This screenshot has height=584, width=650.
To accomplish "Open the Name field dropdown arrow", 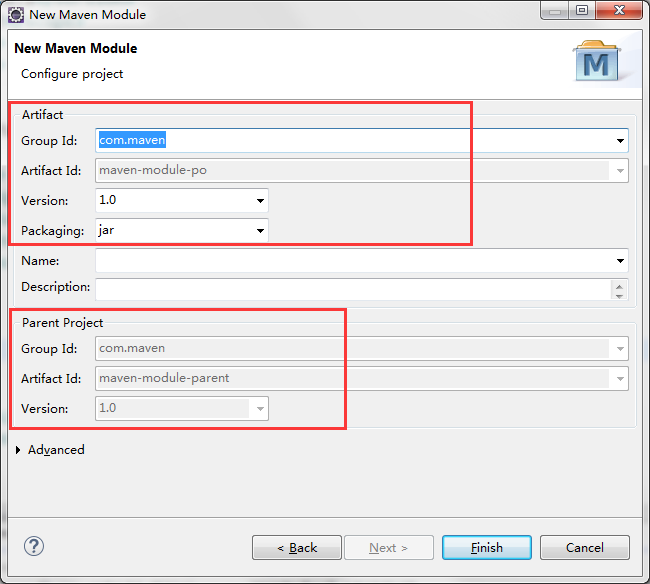I will (620, 261).
